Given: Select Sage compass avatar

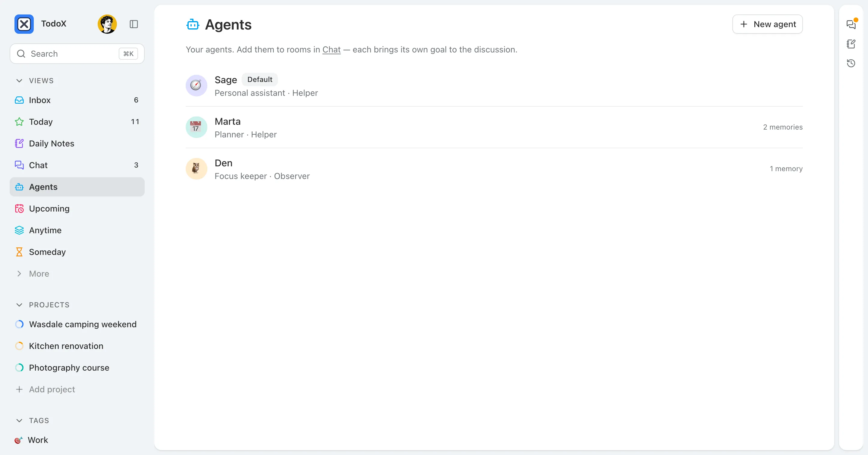Looking at the screenshot, I should (196, 86).
